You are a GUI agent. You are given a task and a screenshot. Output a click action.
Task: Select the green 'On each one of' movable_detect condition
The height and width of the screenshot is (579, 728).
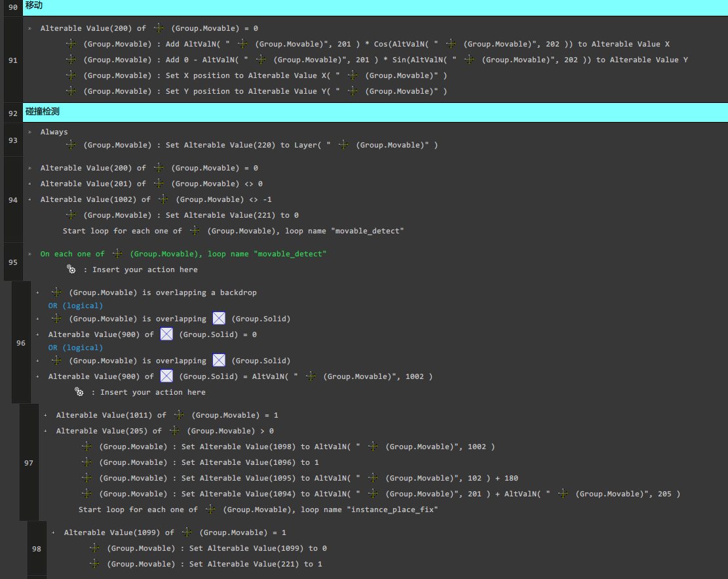click(x=183, y=254)
